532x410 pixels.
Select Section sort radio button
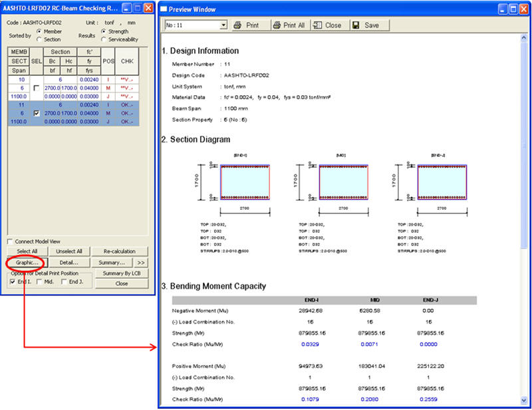coord(39,39)
